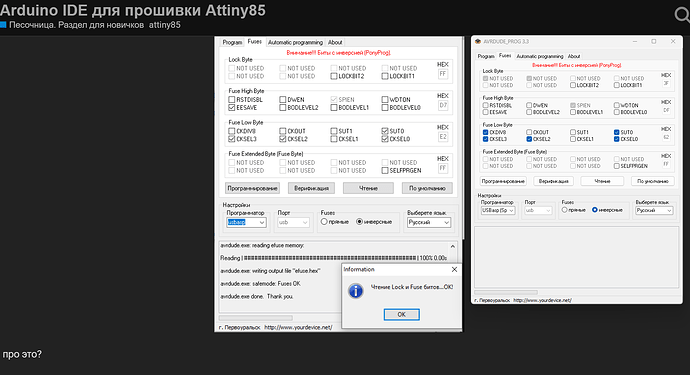Toggle RSTDISBL in the avrdude log window
This screenshot has height=375, width=690.
click(231, 99)
